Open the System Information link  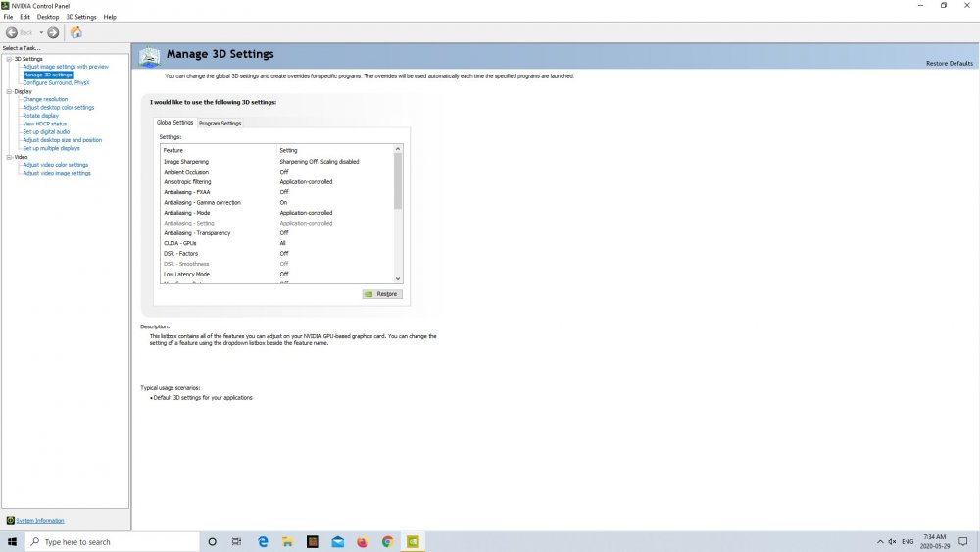(x=40, y=520)
